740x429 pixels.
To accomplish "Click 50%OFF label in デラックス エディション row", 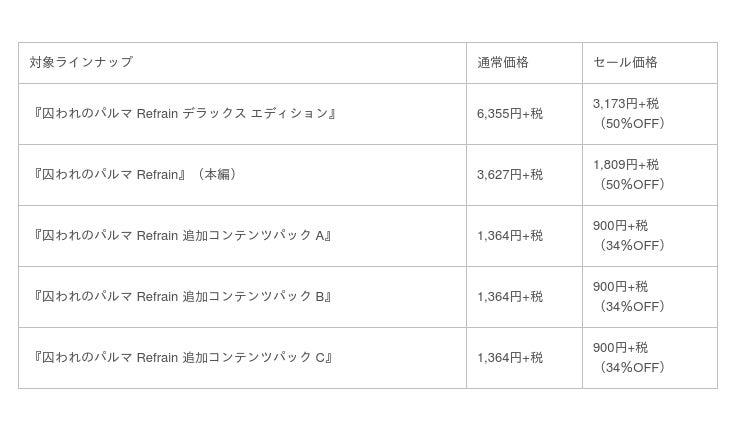I will click(x=632, y=124).
